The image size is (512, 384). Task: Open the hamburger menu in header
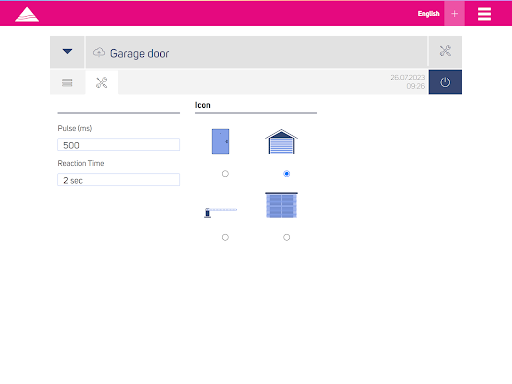[x=484, y=14]
